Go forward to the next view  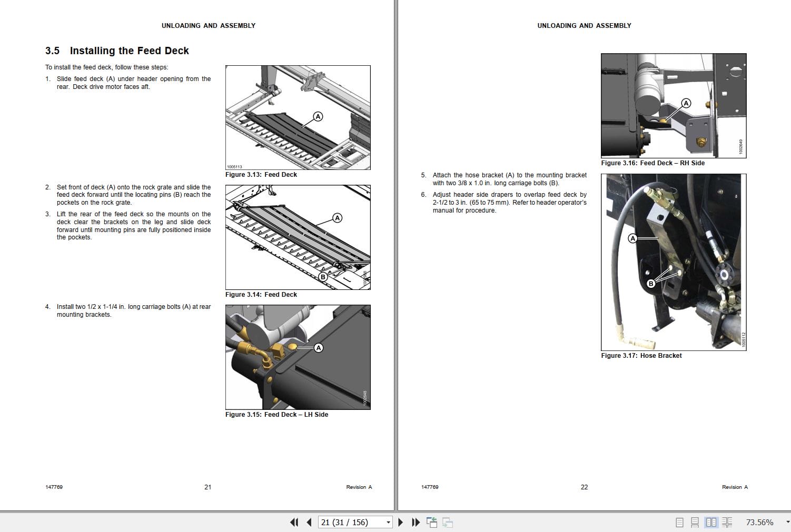tap(448, 522)
